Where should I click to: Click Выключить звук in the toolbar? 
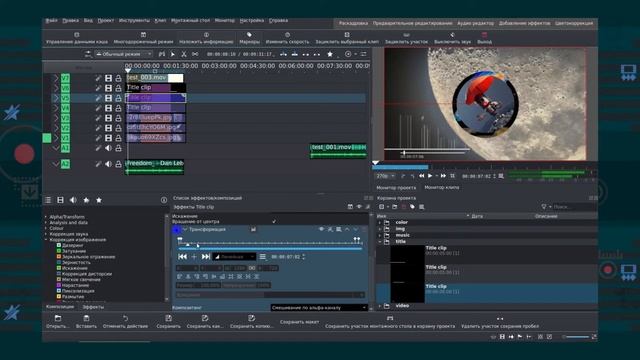click(x=452, y=38)
